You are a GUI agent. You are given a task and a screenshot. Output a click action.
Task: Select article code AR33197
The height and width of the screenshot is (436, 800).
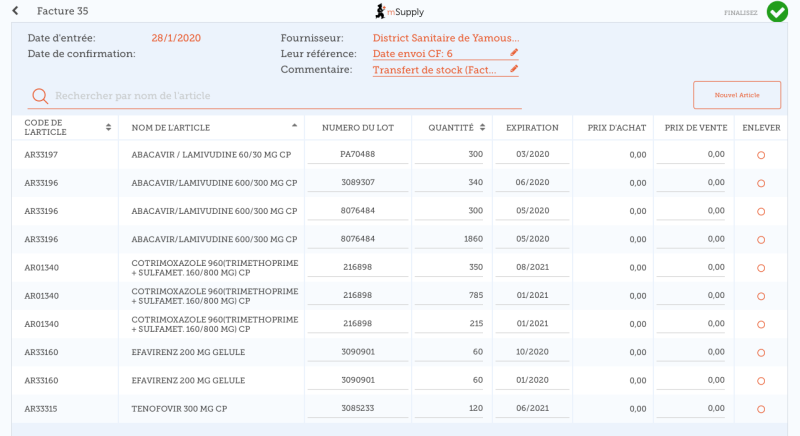click(x=41, y=155)
